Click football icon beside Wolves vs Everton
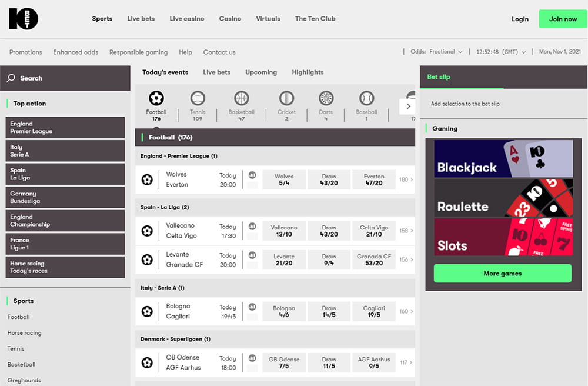 147,179
